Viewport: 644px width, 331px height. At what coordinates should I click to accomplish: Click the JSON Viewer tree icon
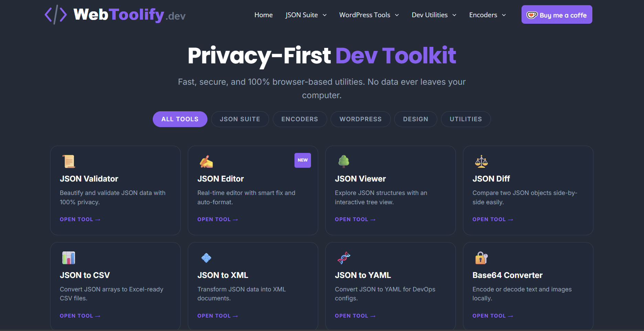click(x=343, y=161)
